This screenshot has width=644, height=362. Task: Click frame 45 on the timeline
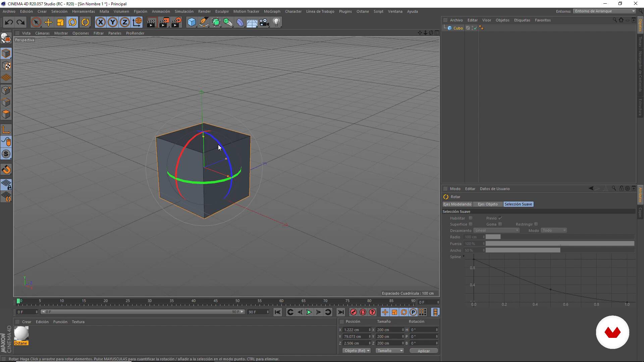pos(216,301)
